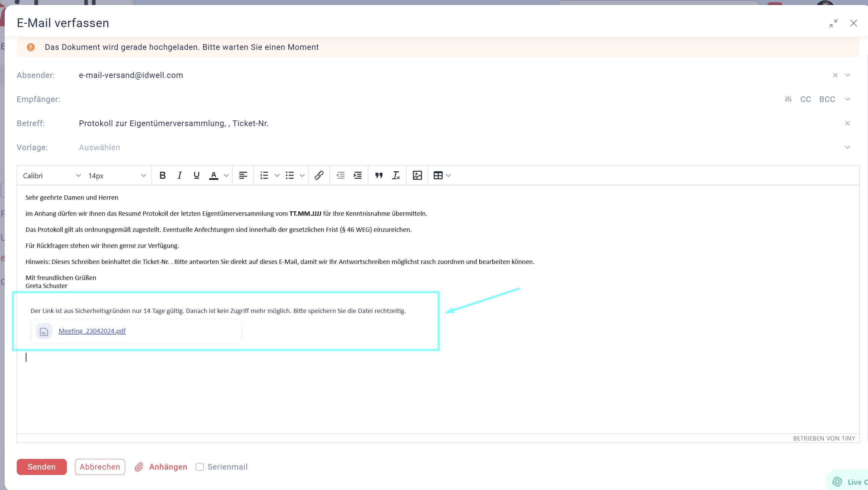Screen dimensions: 868x490
Task: Insert a hyperlink with link icon
Action: [x=319, y=175]
